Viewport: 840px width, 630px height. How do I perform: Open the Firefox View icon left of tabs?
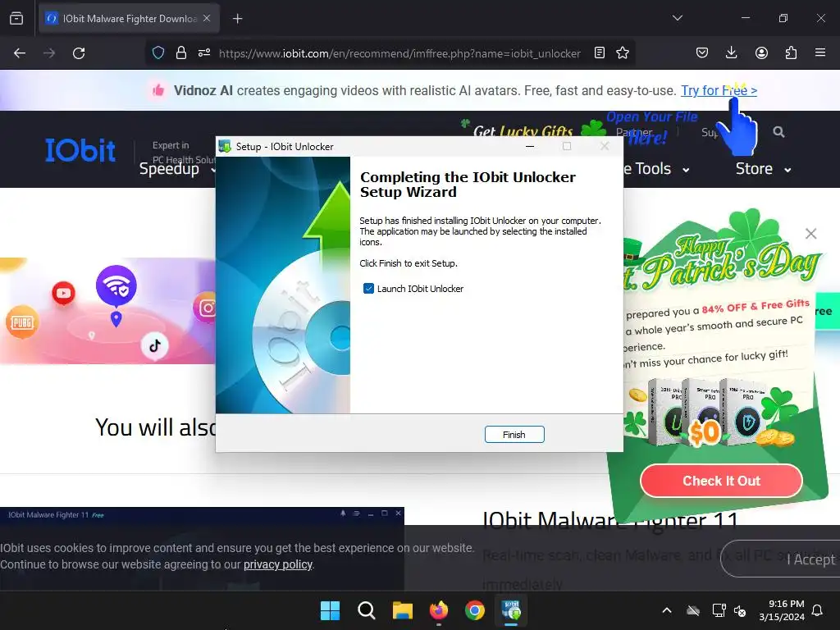click(16, 18)
